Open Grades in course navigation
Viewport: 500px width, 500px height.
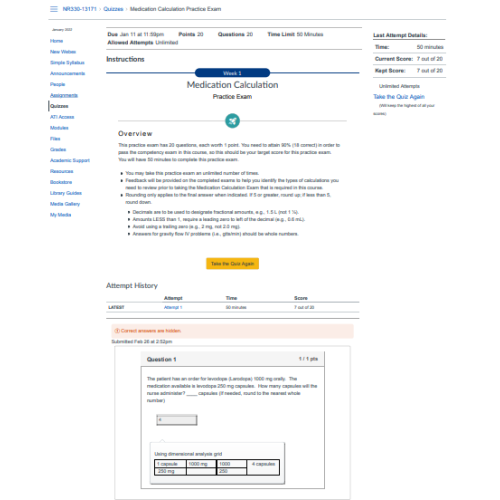click(58, 150)
